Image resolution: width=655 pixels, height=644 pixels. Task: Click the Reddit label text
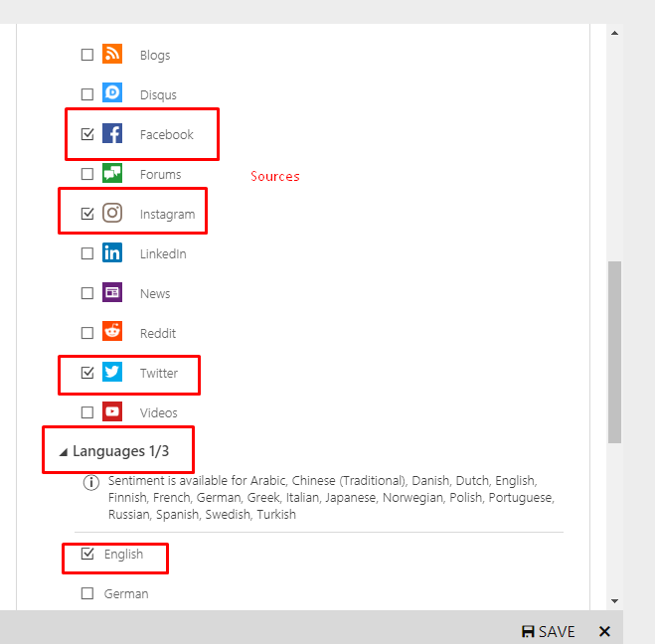(158, 333)
